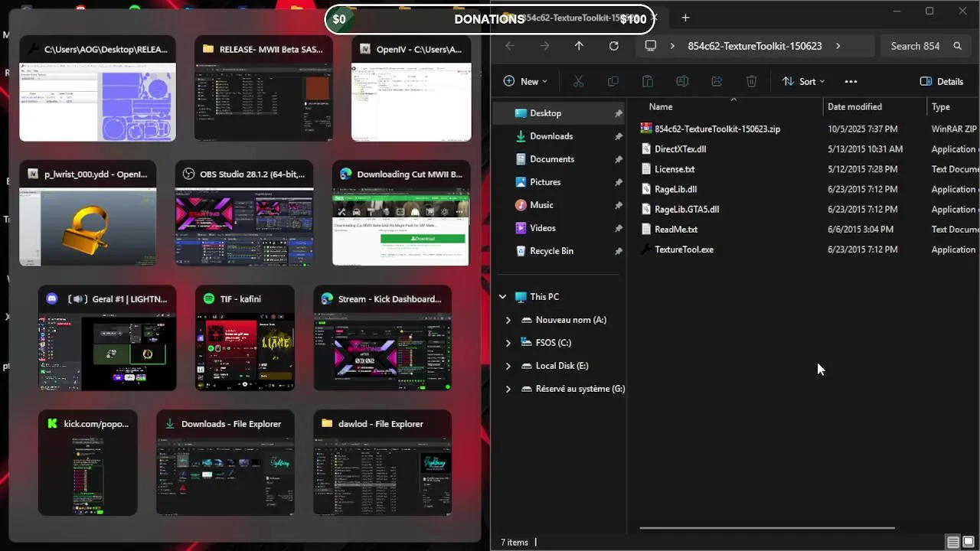Click the forward navigation arrow

pos(544,46)
